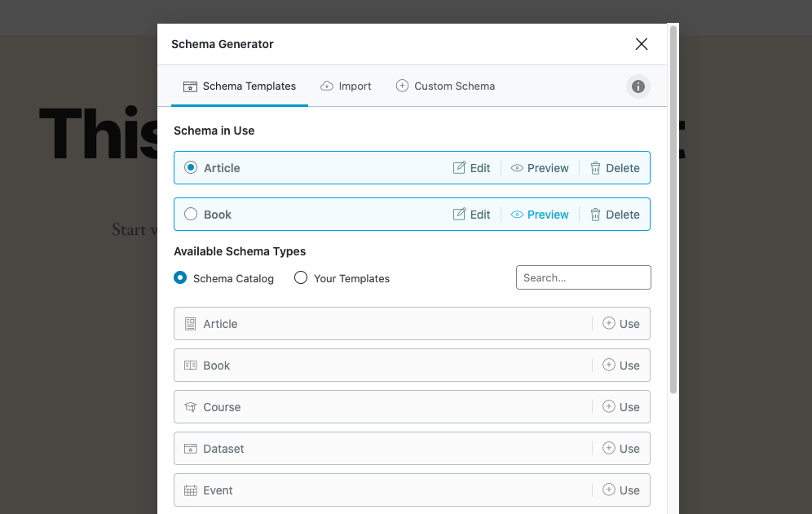812x514 pixels.
Task: Click the Book catalog open-book icon
Action: [x=191, y=366]
